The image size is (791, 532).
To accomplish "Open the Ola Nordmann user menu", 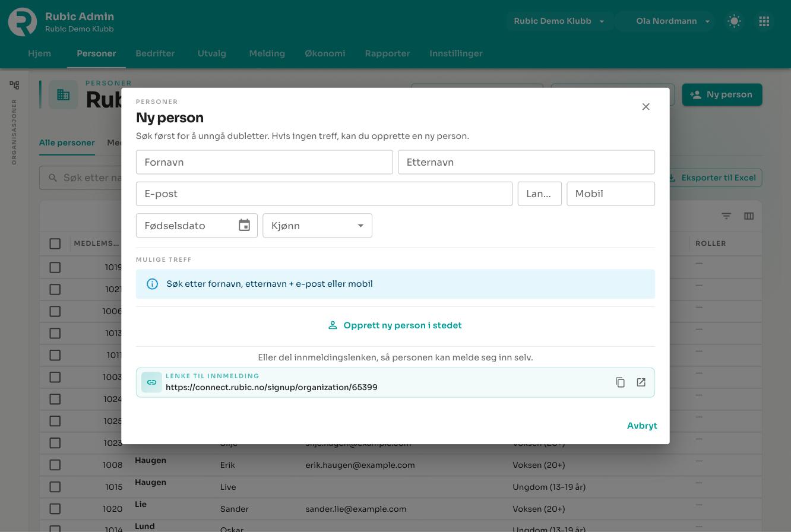I will 666,21.
